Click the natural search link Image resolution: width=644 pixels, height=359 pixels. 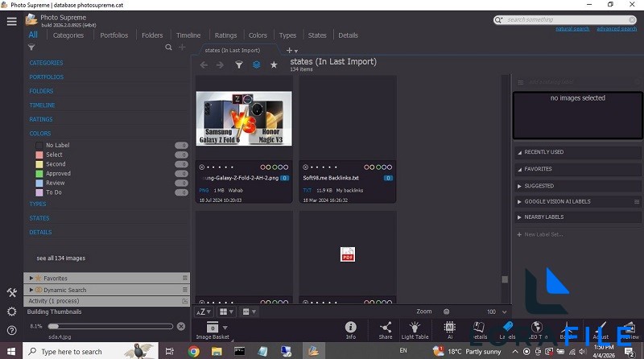coord(572,29)
